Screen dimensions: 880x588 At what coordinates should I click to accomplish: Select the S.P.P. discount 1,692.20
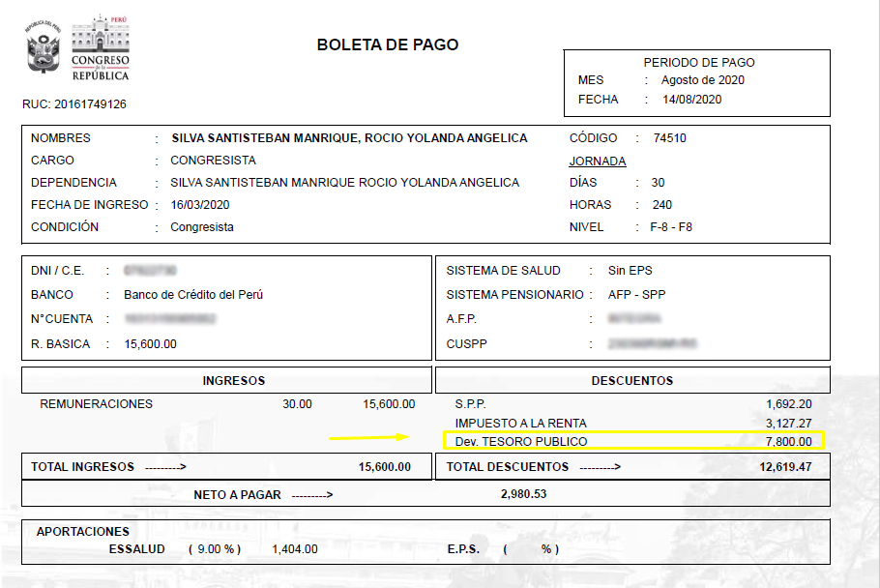pos(788,404)
